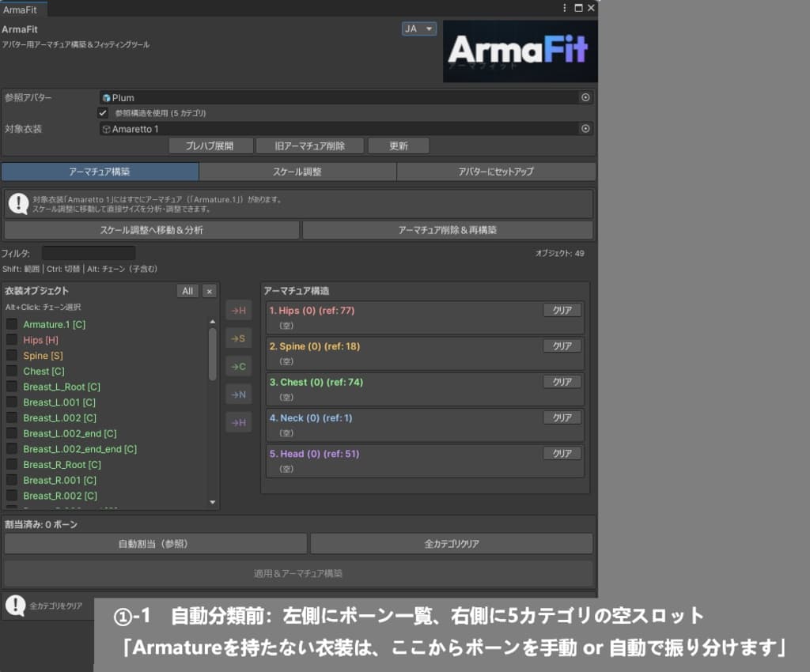Check the Breast_L.001 [C] checkbox
The height and width of the screenshot is (672, 810).
click(x=11, y=402)
